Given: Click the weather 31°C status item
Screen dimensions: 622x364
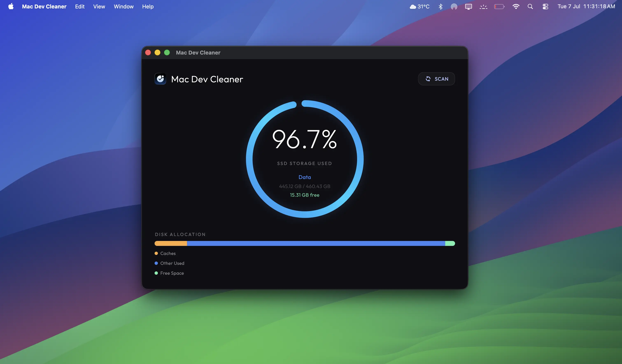Looking at the screenshot, I should coord(420,6).
